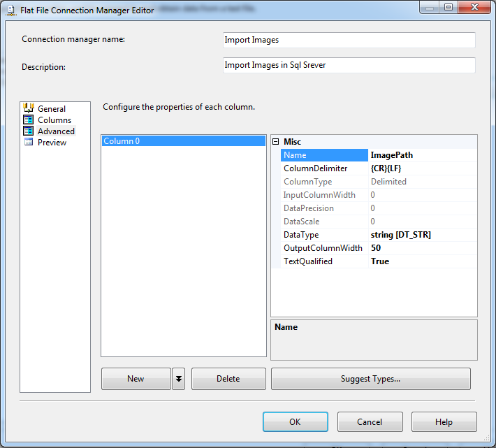Click the dialog title bar icon

[x=11, y=10]
